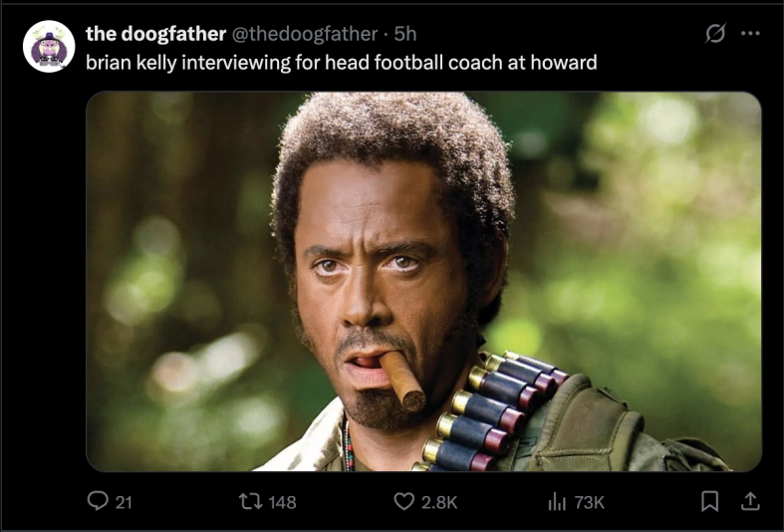Open the three-dot More options menu
This screenshot has height=532, width=784.
750,34
